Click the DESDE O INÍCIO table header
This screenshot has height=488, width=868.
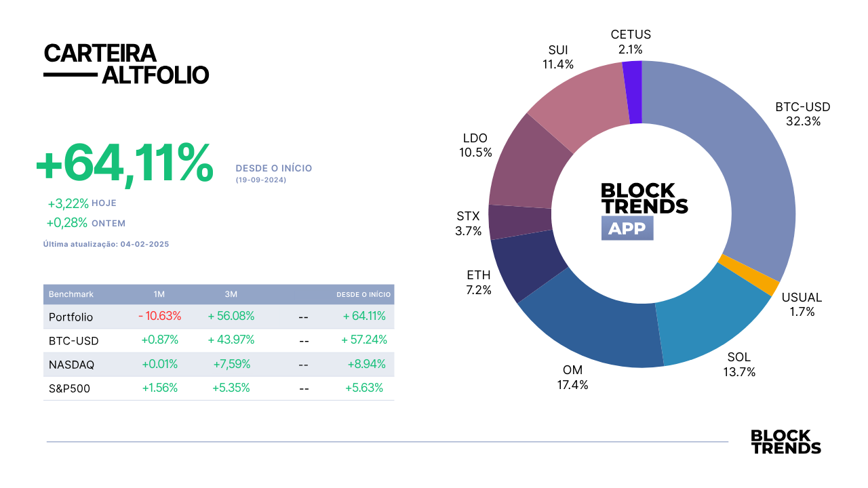pos(363,295)
